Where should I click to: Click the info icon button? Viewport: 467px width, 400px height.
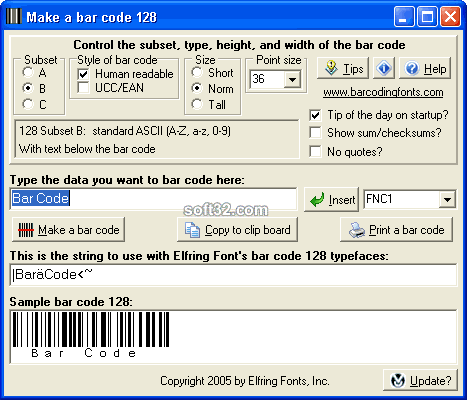384,68
